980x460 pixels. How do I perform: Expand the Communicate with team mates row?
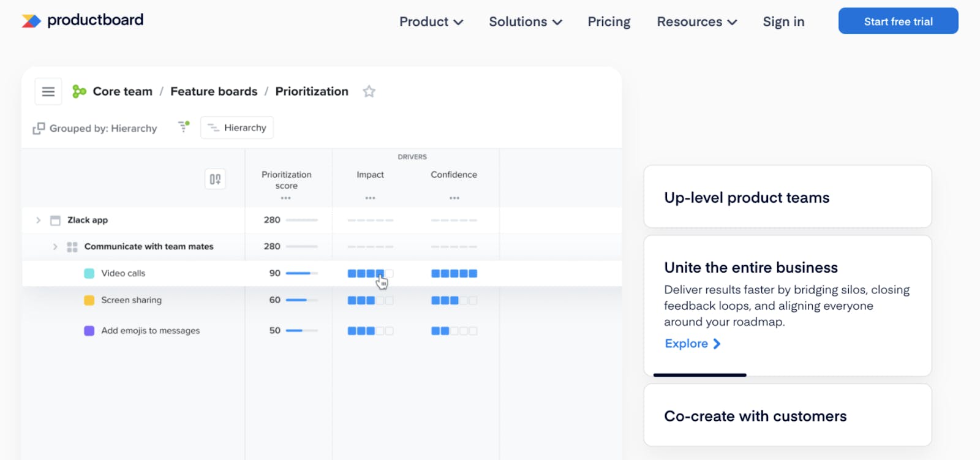(55, 247)
